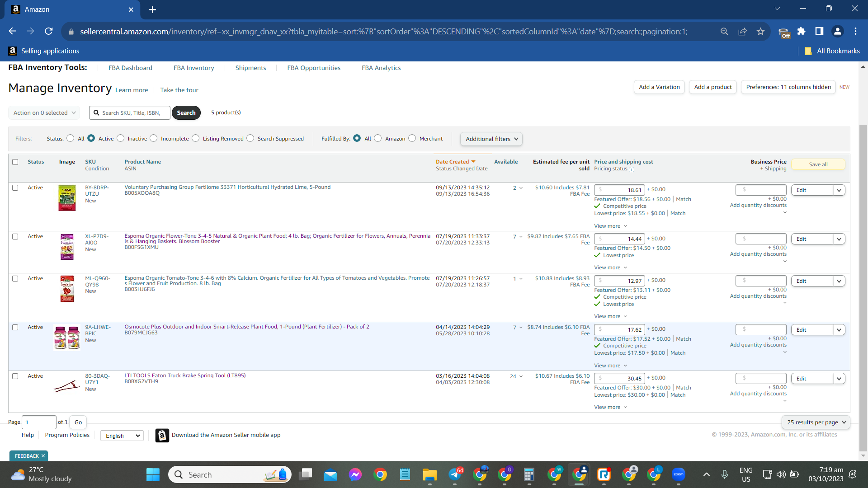Check the Espoma Tomato-Tone row checkbox
The image size is (868, 488).
(15, 278)
